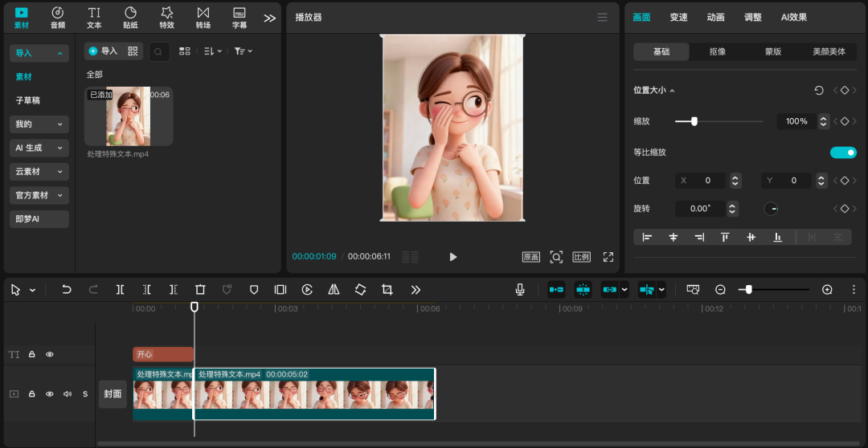This screenshot has height=448, width=868.
Task: Click the split clip tool in timeline toolbar
Action: pos(120,290)
